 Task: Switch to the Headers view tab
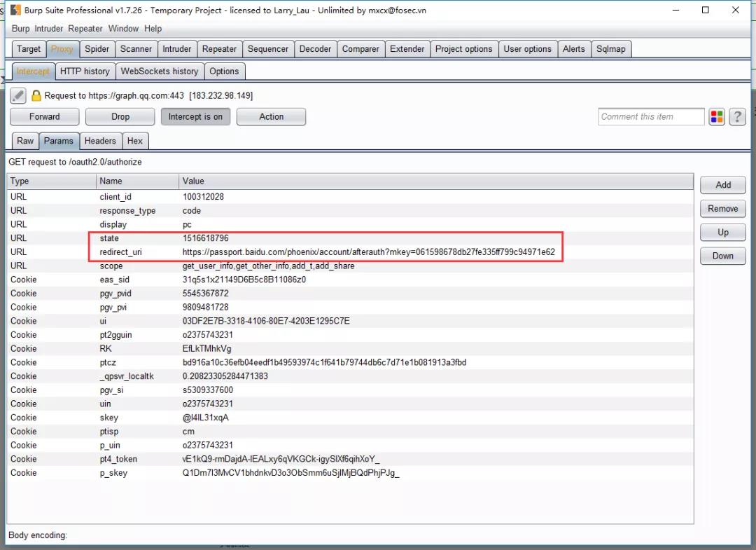(x=100, y=141)
